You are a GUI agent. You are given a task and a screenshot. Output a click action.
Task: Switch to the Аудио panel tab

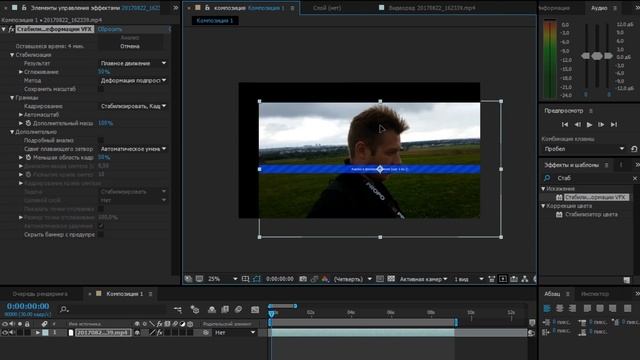(x=599, y=8)
